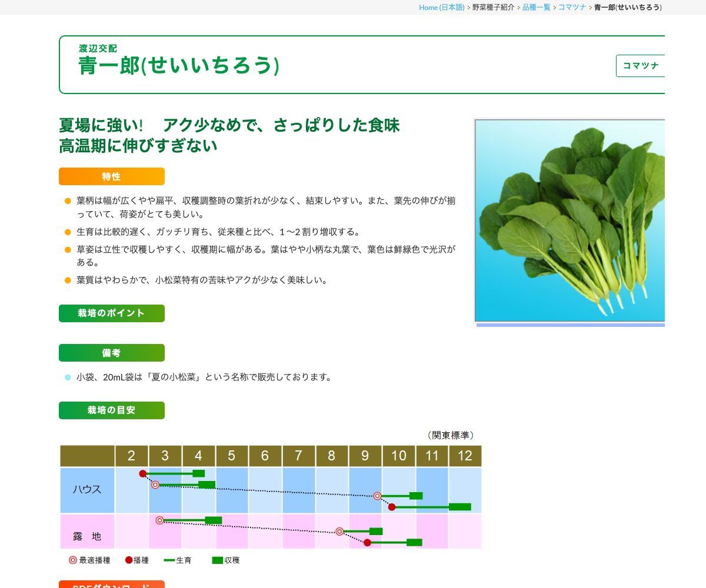This screenshot has width=706, height=588.
Task: Click the PDF download button at bottom
Action: click(112, 584)
